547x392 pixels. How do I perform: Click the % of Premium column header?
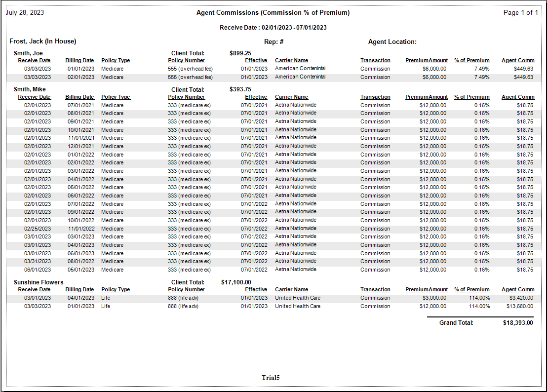point(472,60)
